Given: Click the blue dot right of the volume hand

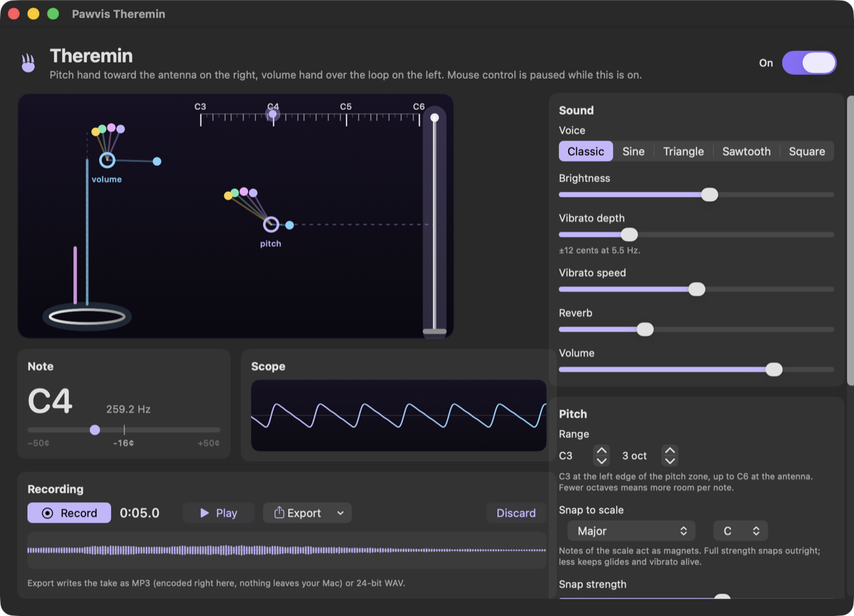Looking at the screenshot, I should tap(157, 161).
